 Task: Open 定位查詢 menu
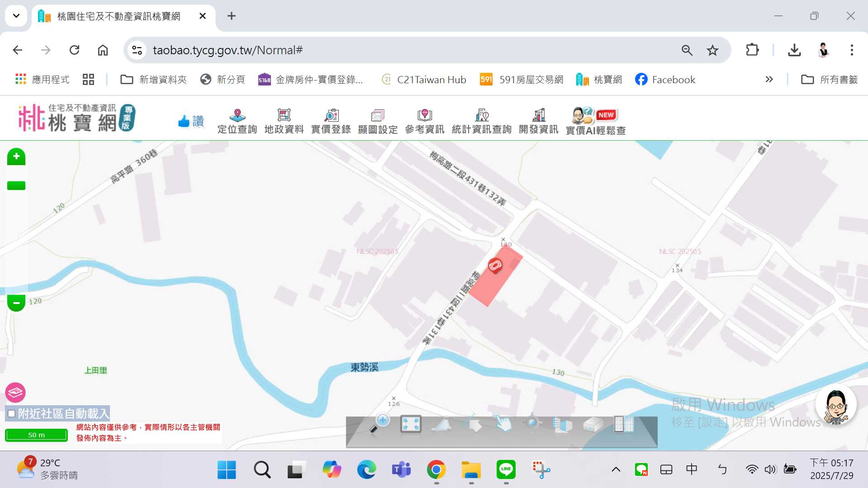tap(237, 121)
